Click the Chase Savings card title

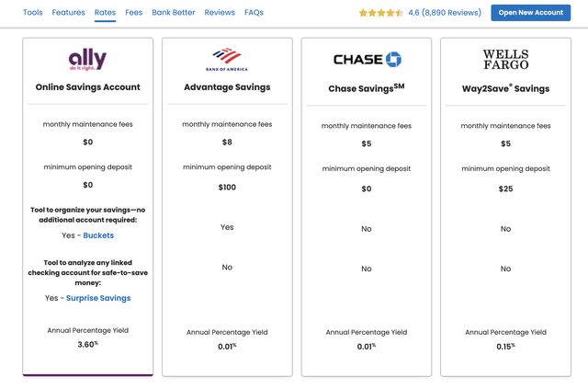tap(367, 89)
